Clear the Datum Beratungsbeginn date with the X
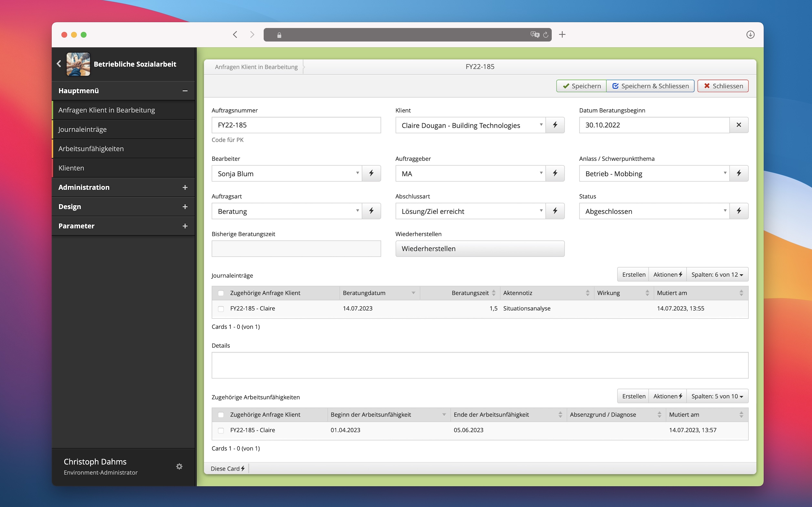The image size is (812, 507). 738,125
